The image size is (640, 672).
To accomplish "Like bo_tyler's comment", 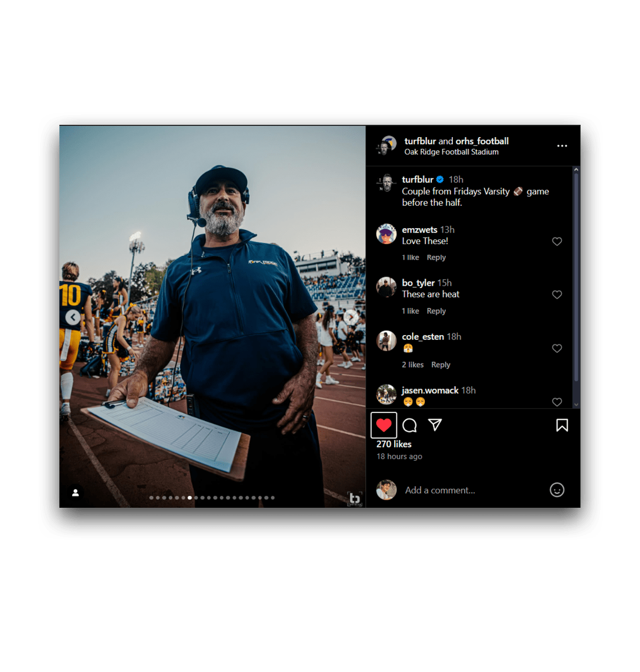I will (557, 295).
